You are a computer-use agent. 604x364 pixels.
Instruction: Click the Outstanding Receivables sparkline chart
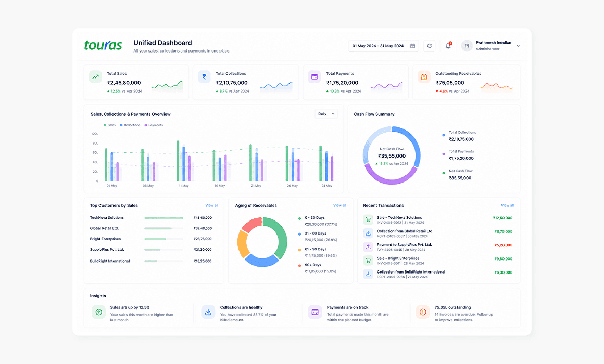point(497,86)
